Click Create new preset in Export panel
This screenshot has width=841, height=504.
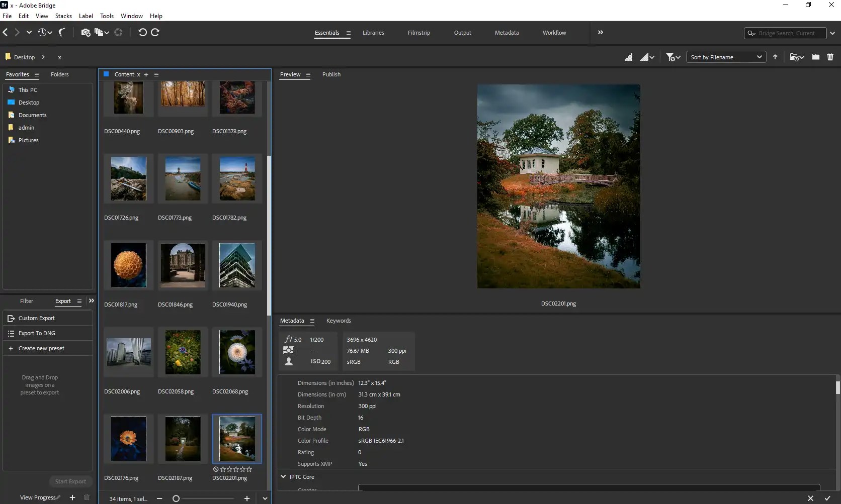40,348
